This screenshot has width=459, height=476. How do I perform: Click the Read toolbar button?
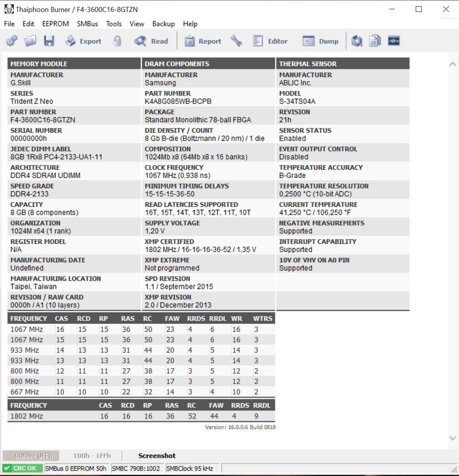click(x=151, y=41)
